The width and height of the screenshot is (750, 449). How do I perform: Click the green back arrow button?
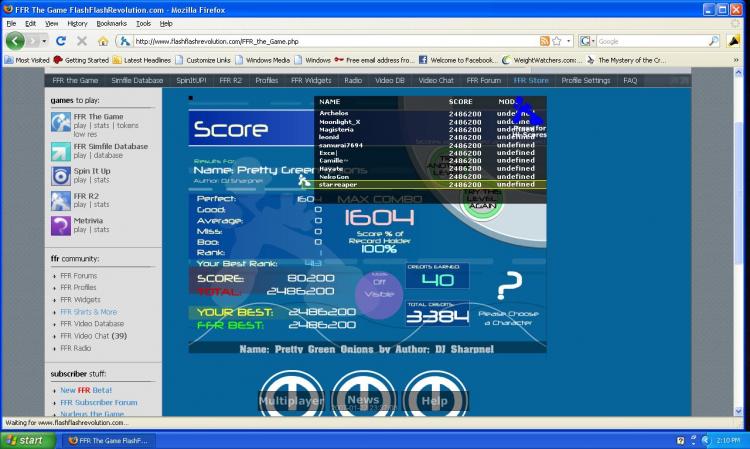click(x=15, y=41)
